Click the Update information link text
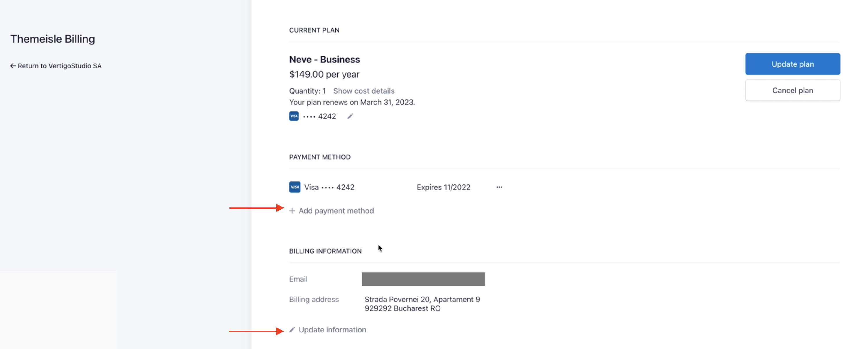The image size is (868, 349). pyautogui.click(x=332, y=330)
